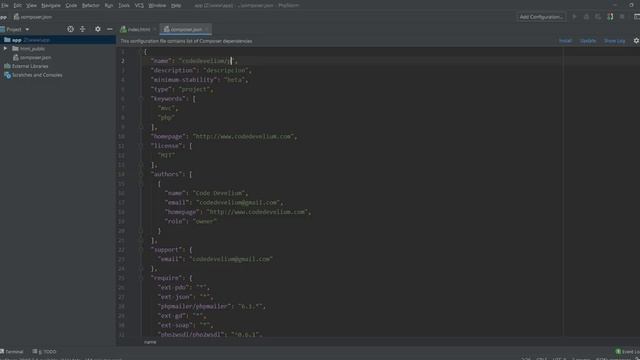Image resolution: width=640 pixels, height=360 pixels.
Task: Click composer.json icon in the navigation bar
Action: [16, 17]
